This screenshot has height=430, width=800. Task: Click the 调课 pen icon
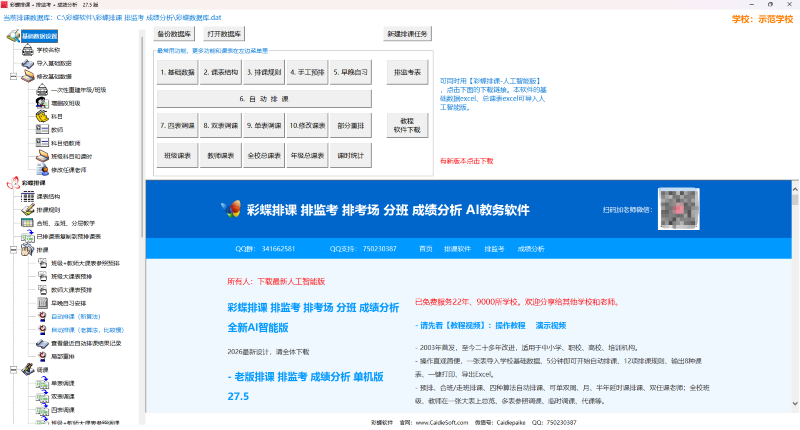point(28,369)
